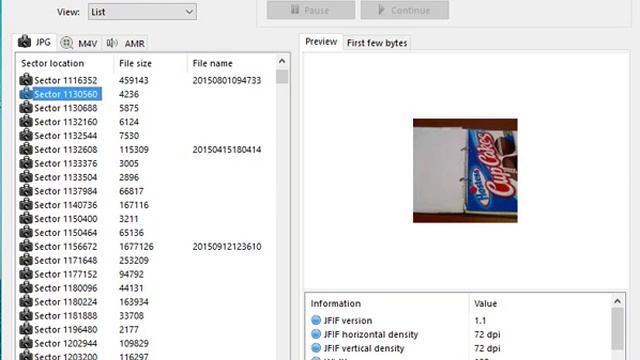Click camera icon for Sector 1150400
Viewport: 640px width, 360px height.
coord(26,218)
